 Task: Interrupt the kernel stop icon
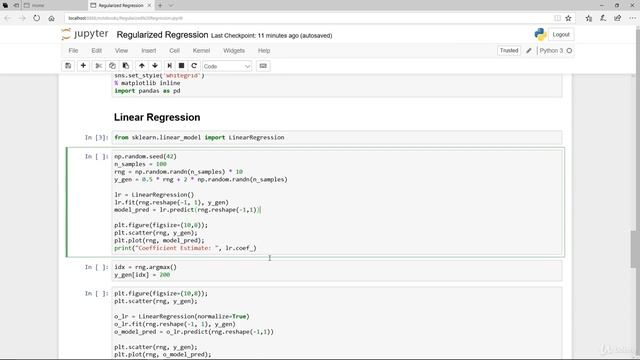tap(182, 66)
